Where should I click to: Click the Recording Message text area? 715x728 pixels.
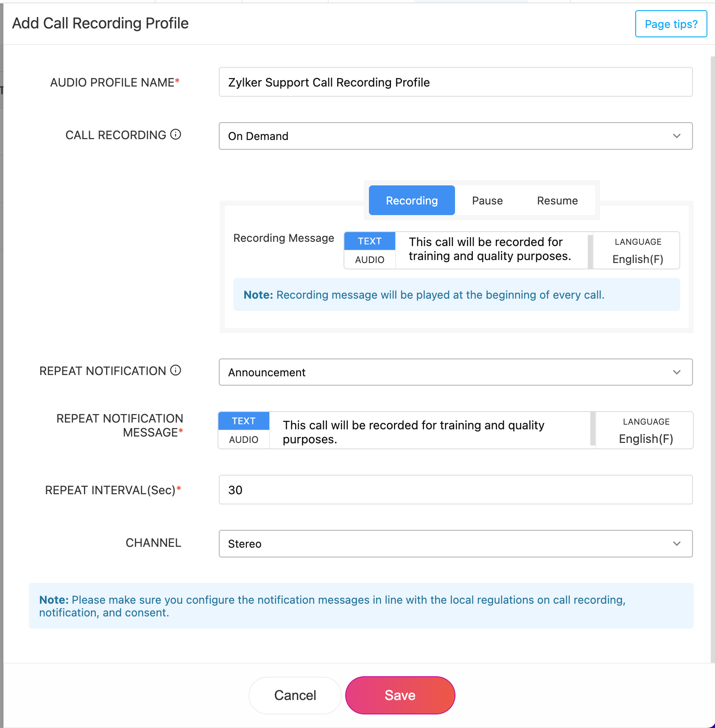[x=490, y=249]
